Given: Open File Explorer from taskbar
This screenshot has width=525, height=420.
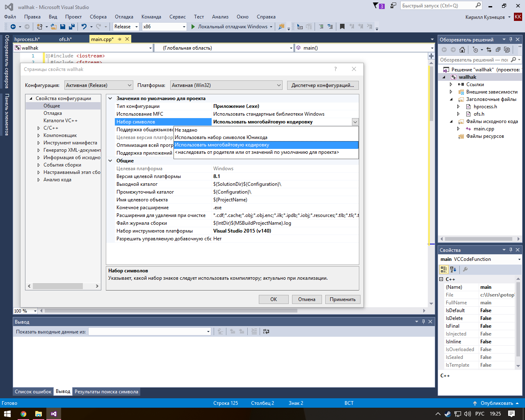Looking at the screenshot, I should pyautogui.click(x=39, y=414).
